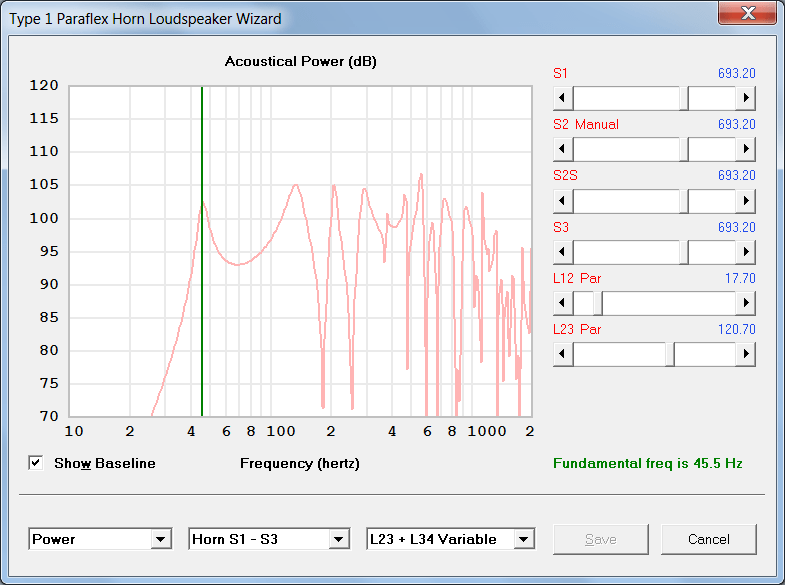Click L12 Par left arrow
This screenshot has height=585, width=785.
(563, 303)
